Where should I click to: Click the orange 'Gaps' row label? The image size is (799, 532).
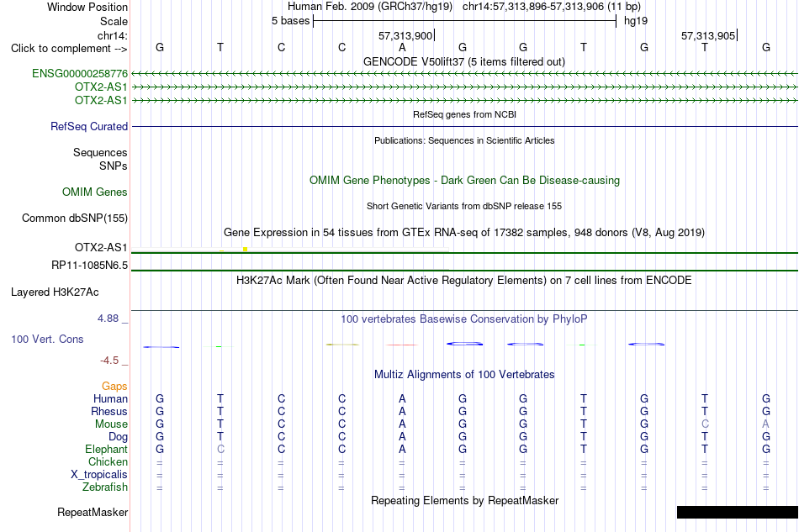(x=114, y=387)
